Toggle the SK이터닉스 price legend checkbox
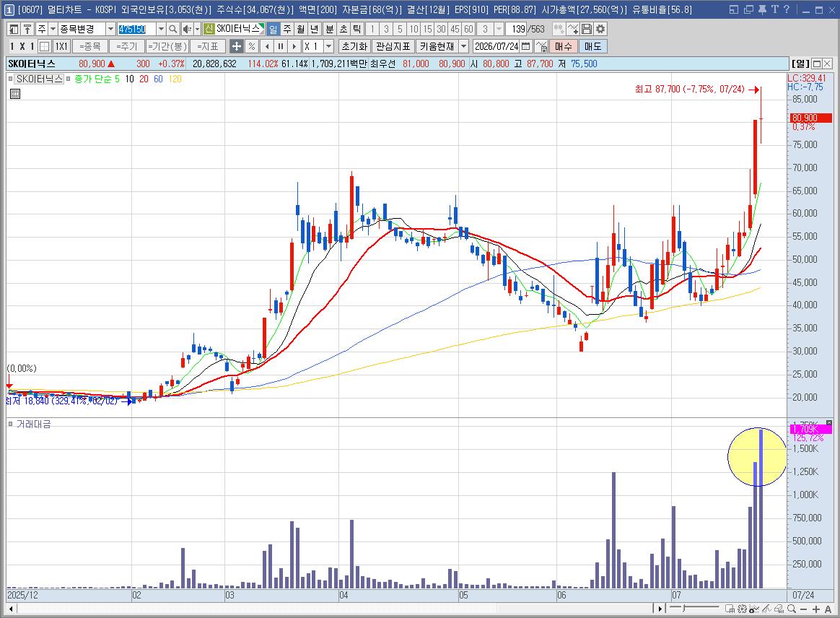 click(10, 79)
